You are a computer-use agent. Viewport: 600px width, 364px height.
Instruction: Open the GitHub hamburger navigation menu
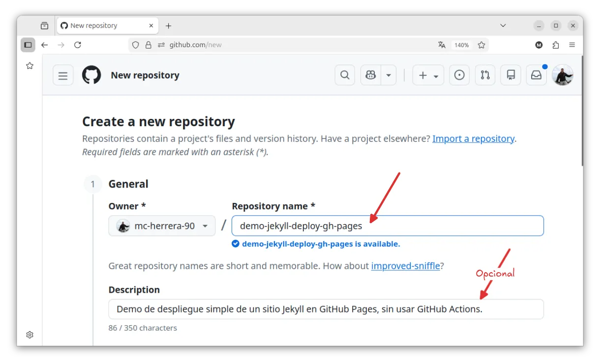[63, 75]
